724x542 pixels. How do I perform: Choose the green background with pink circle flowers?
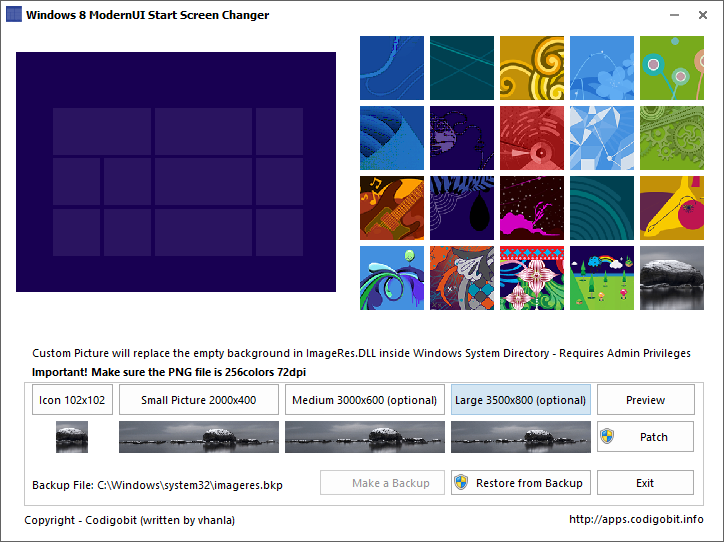[x=672, y=68]
